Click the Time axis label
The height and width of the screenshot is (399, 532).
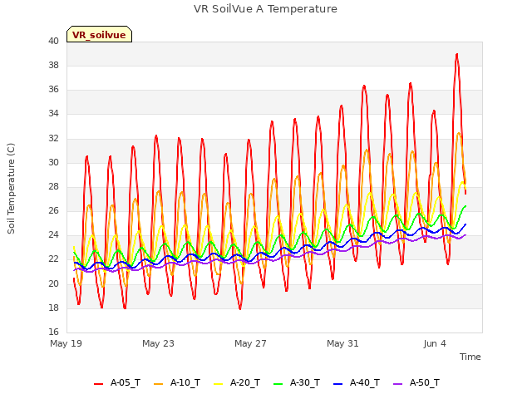[470, 357]
